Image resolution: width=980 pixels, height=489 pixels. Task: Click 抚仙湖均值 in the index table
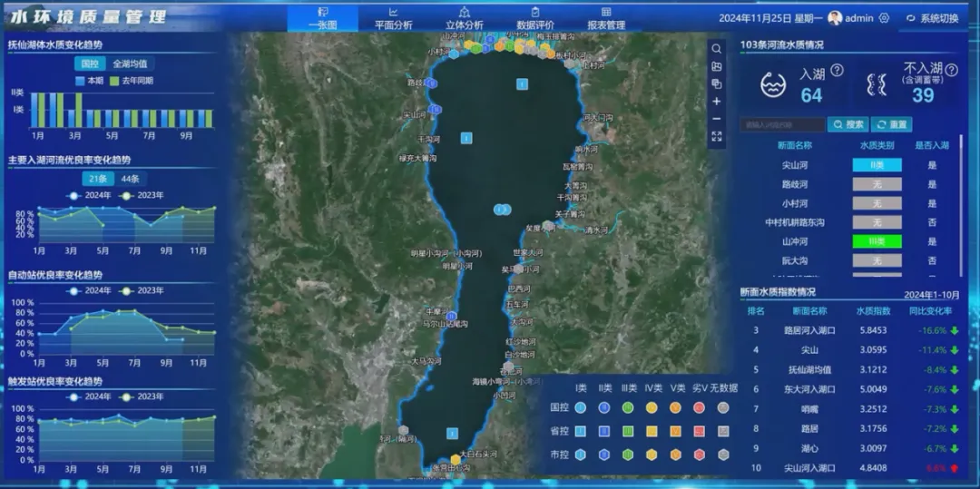pyautogui.click(x=809, y=370)
